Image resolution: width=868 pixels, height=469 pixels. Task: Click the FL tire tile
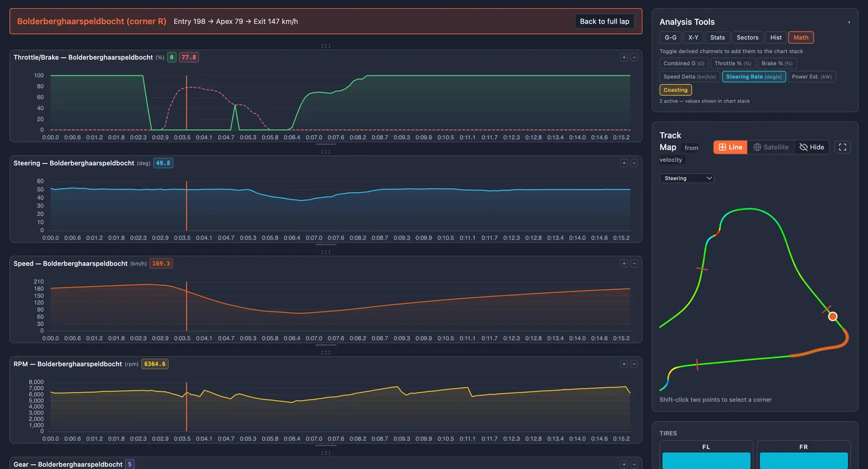coord(706,455)
